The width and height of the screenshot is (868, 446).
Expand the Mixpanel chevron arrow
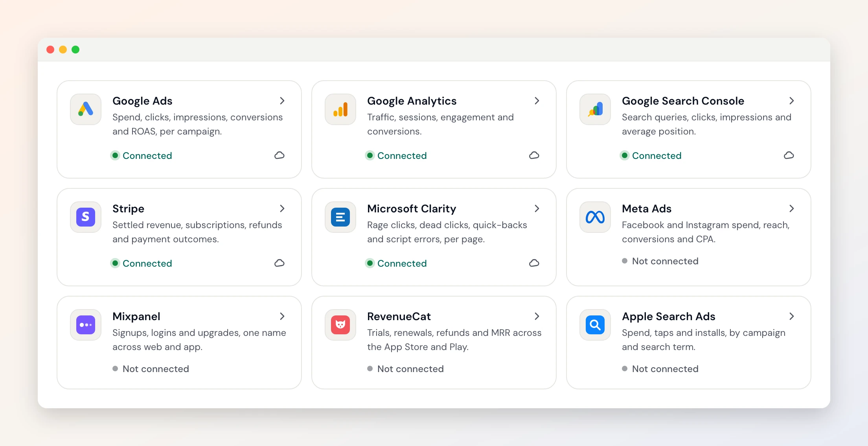point(282,316)
